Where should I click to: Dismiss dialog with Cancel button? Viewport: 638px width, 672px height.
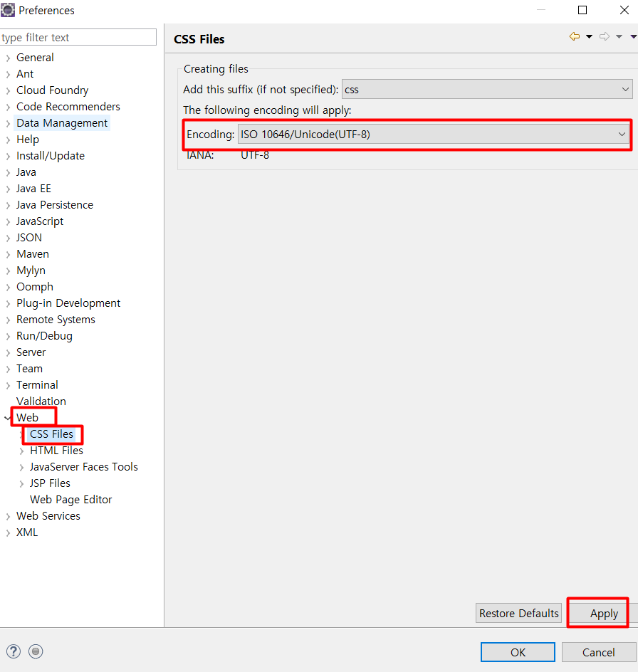click(599, 652)
